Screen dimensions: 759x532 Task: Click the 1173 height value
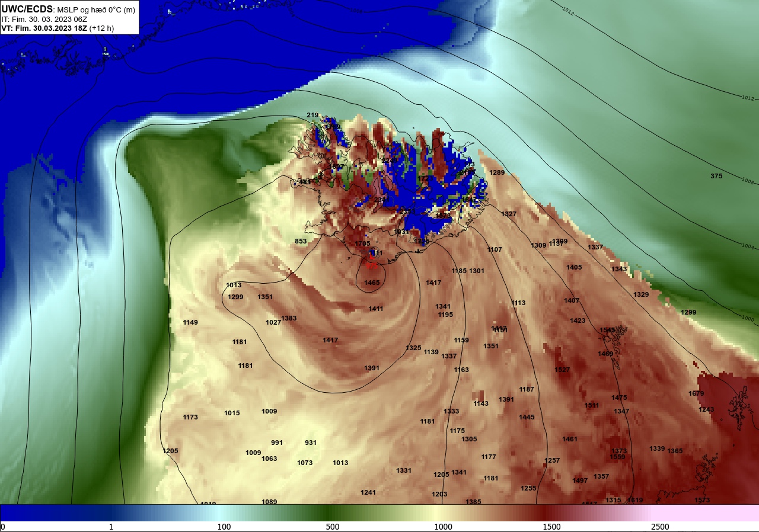[190, 417]
